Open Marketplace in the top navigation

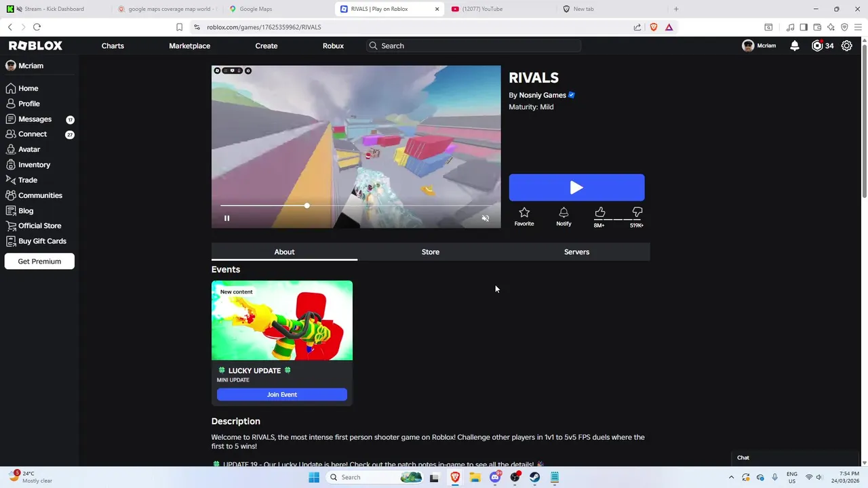(189, 45)
